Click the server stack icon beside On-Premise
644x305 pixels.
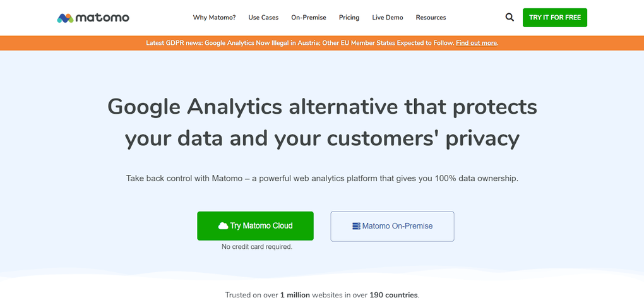tap(356, 226)
